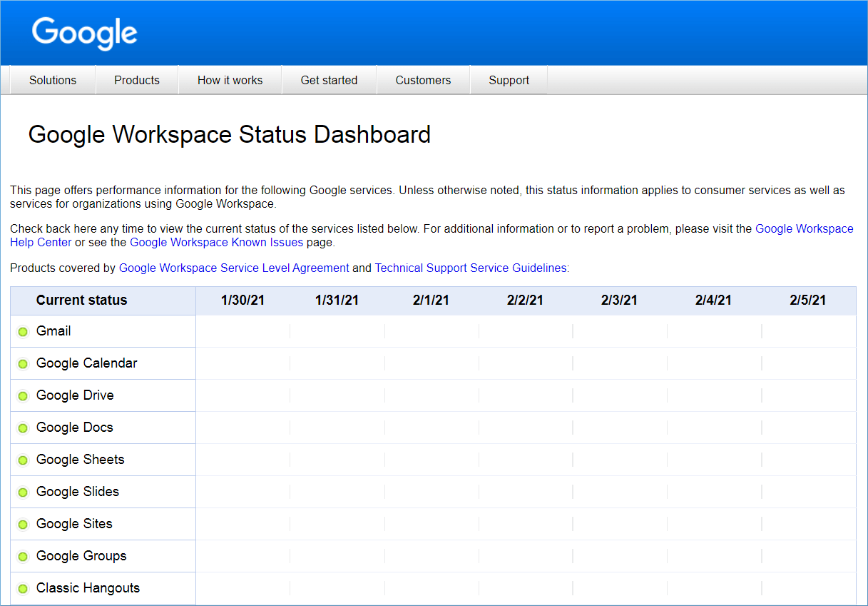This screenshot has height=606, width=868.
Task: Select the Google Slides row label
Action: point(78,492)
